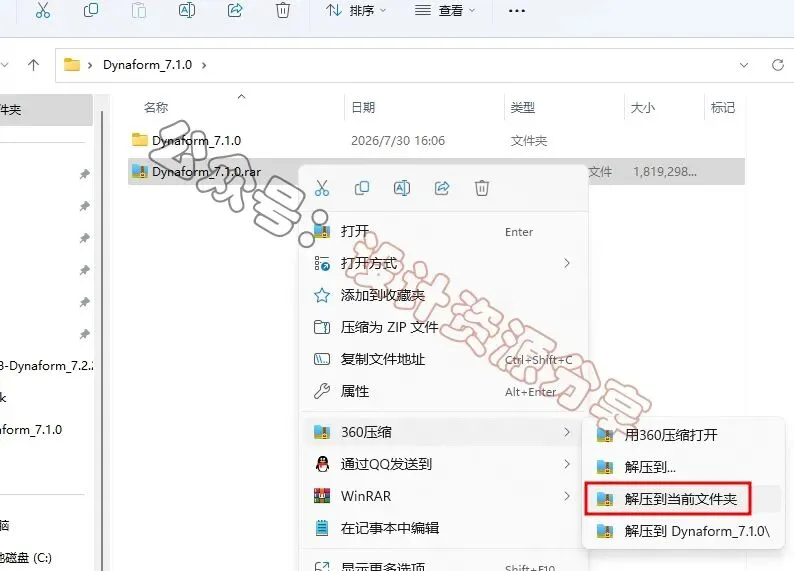Viewport: 794px width, 571px height.
Task: Choose 添加到收藏夹 menu entry
Action: tap(444, 295)
